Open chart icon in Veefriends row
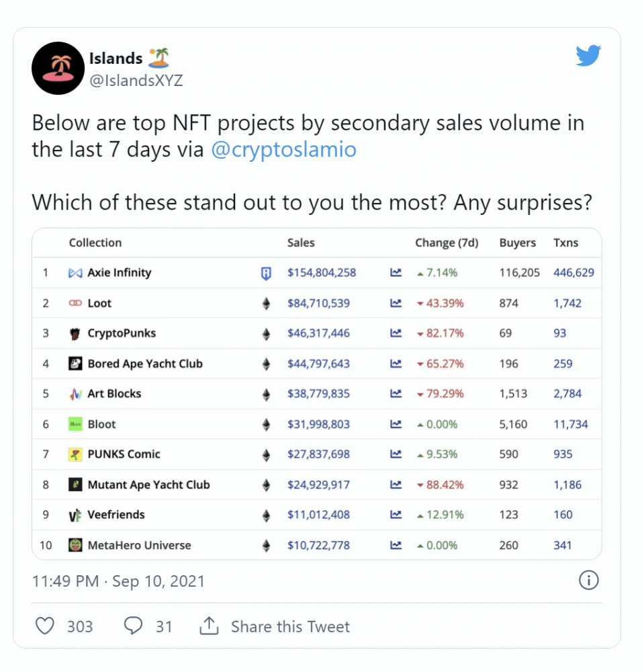The image size is (642, 672). pyautogui.click(x=396, y=514)
